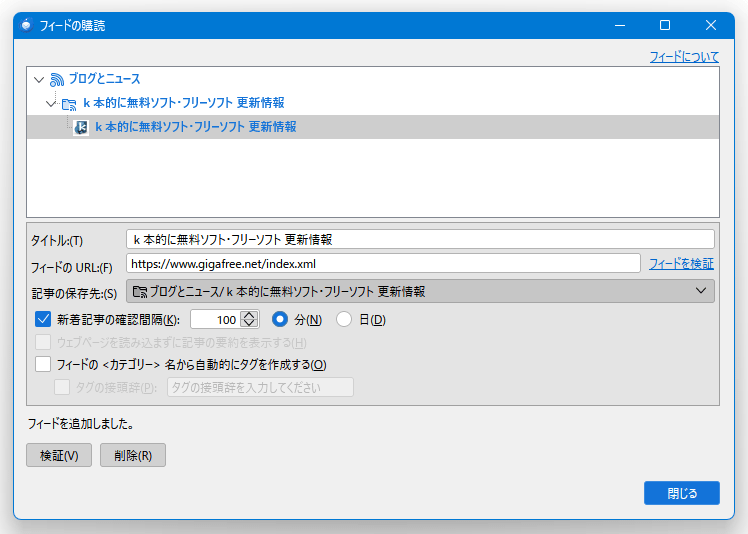
Task: Decrease the check interval with down arrow
Action: 249,324
